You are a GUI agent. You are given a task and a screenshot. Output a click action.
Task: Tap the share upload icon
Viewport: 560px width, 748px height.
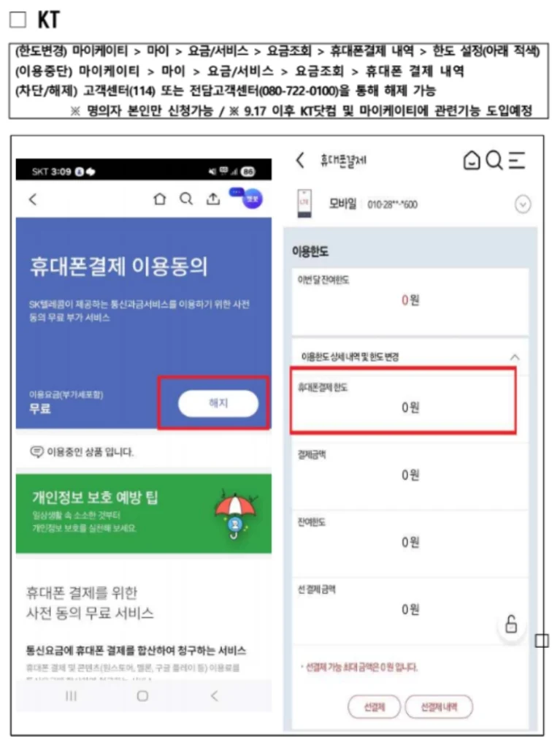pyautogui.click(x=213, y=199)
